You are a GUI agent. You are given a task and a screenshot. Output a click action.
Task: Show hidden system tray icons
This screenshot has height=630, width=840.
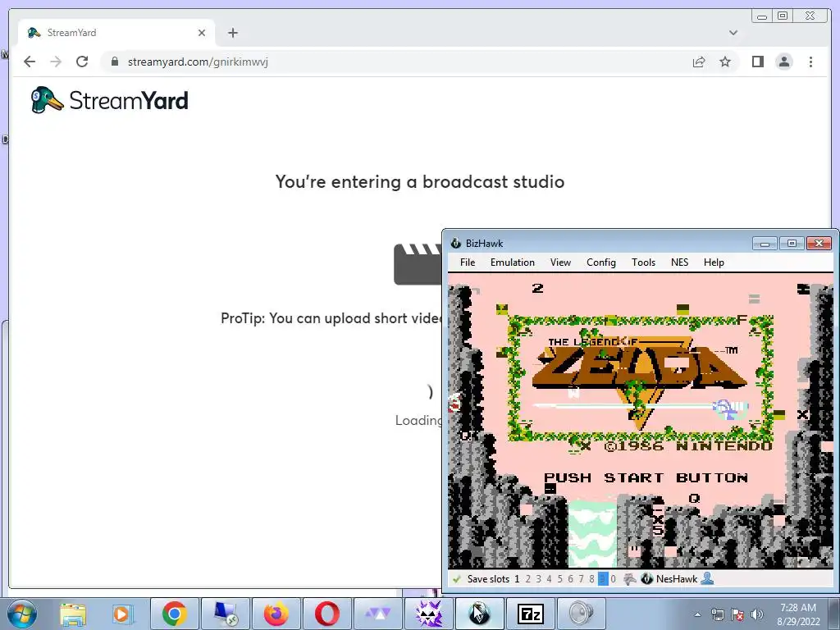[x=697, y=614]
